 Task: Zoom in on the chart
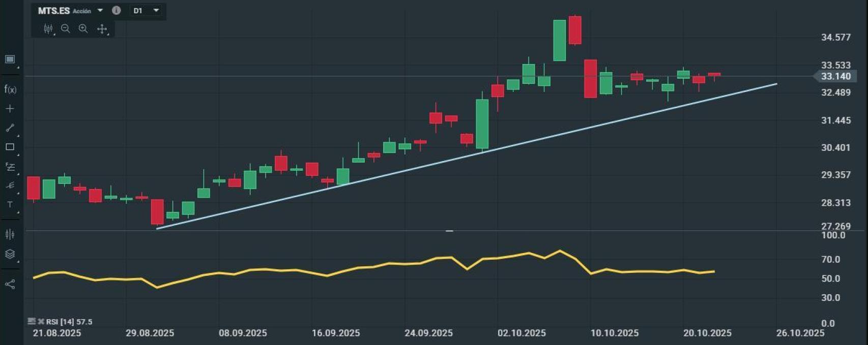point(83,29)
